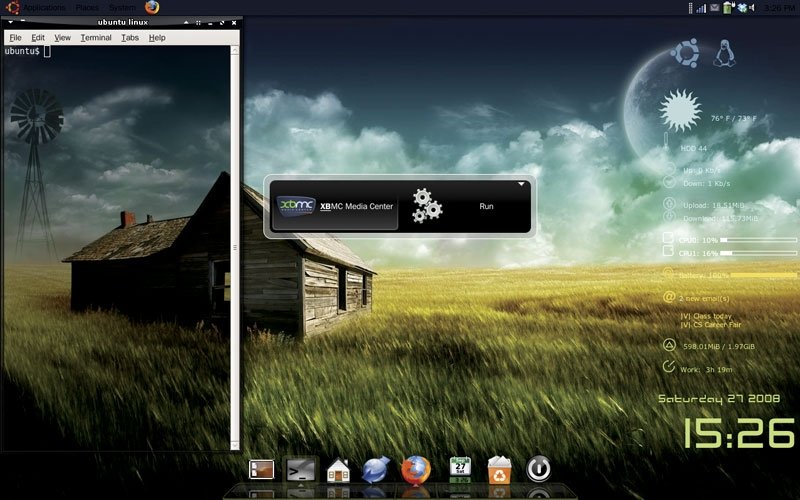Image resolution: width=800 pixels, height=500 pixels.
Task: Click the battery level bar widget
Action: point(763,275)
